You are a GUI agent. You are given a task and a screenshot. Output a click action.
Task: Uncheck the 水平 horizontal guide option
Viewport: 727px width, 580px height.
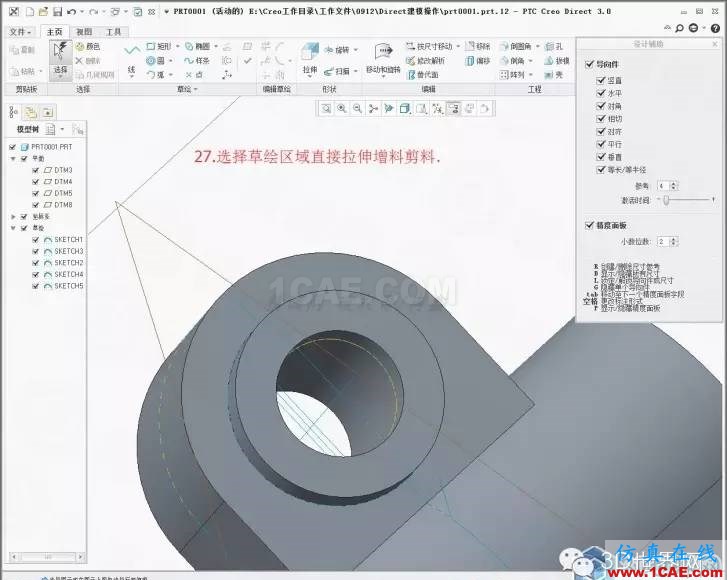601,93
